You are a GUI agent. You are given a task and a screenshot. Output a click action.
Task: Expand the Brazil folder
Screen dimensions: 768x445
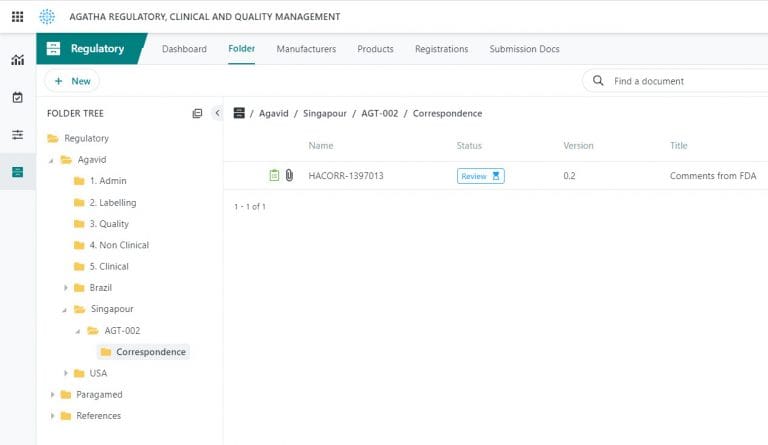point(66,288)
